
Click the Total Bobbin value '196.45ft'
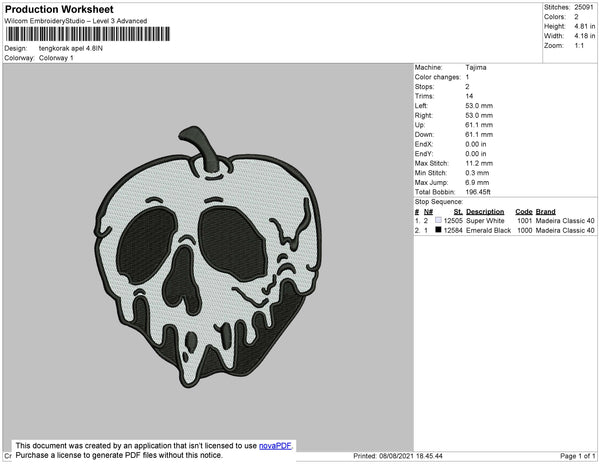point(478,192)
